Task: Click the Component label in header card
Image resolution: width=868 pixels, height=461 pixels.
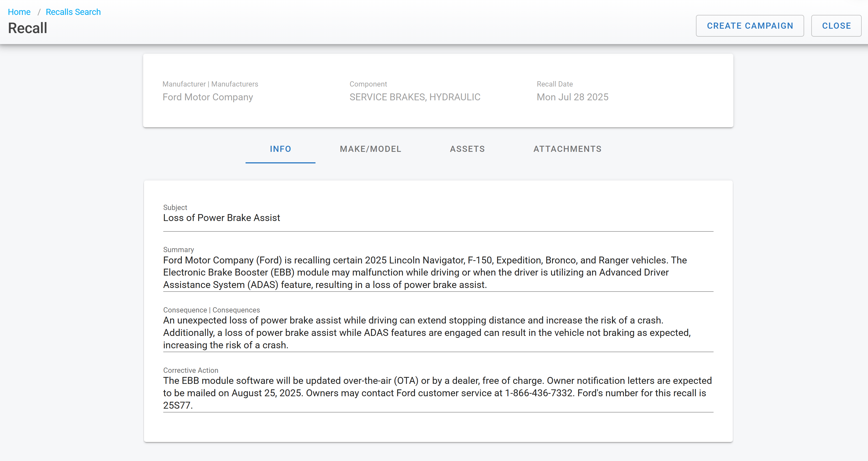Action: [x=368, y=84]
